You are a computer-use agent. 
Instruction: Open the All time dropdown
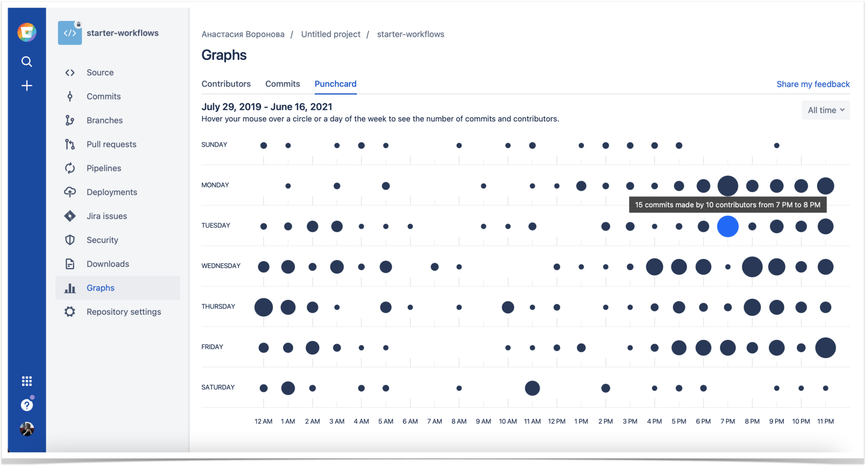click(826, 110)
